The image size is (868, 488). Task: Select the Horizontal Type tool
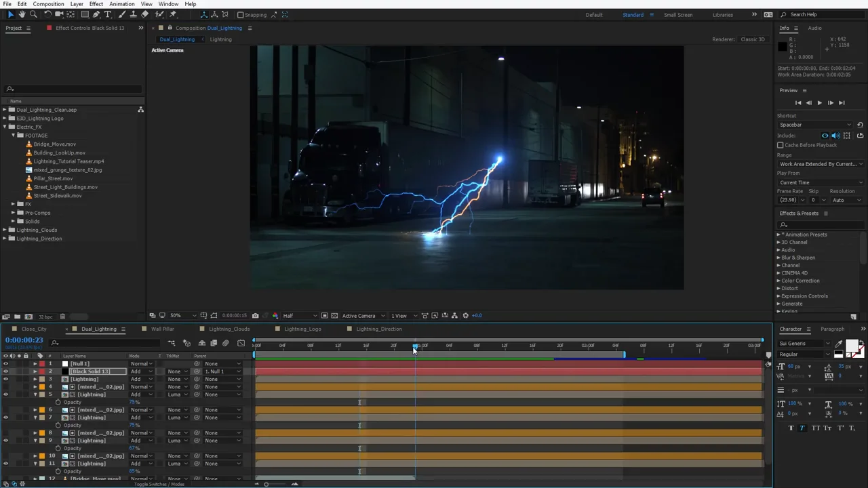click(x=107, y=14)
